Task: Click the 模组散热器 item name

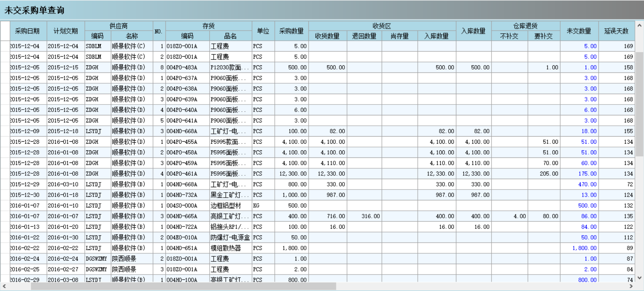Action: (x=230, y=248)
